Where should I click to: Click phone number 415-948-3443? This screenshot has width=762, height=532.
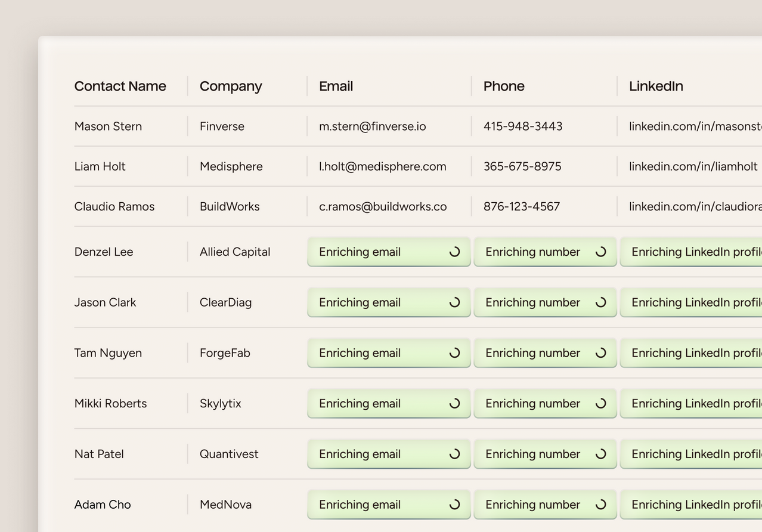(x=523, y=126)
